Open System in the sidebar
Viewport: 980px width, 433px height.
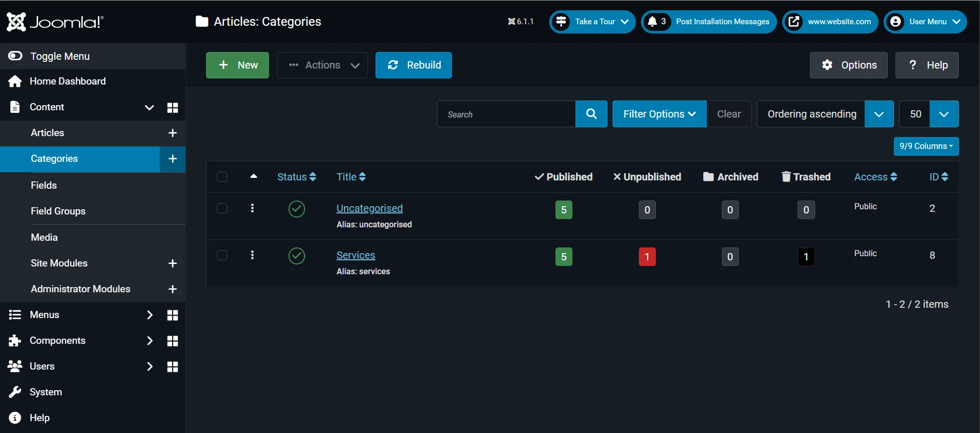[46, 392]
